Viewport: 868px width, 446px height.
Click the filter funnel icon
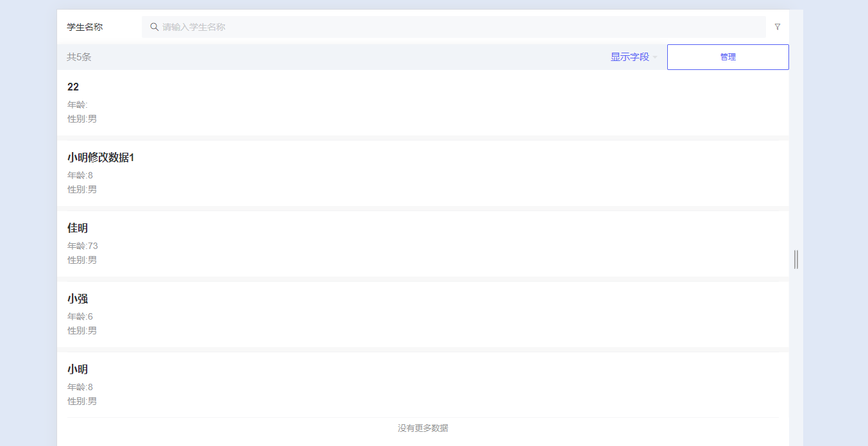(777, 27)
